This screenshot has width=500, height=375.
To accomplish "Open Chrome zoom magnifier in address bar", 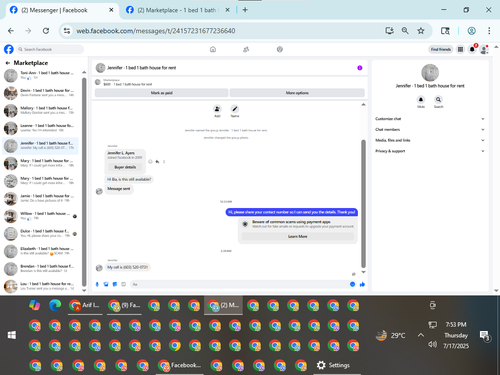I will click(x=405, y=31).
